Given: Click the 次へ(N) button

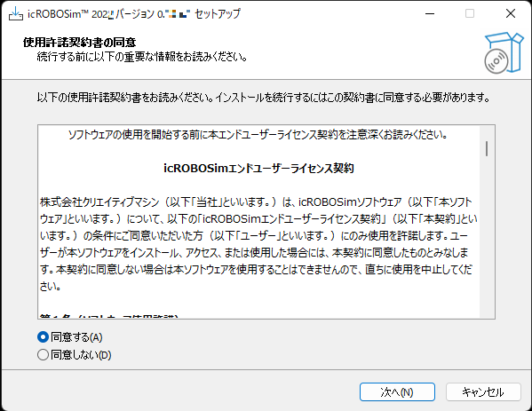Looking at the screenshot, I should point(397,392).
